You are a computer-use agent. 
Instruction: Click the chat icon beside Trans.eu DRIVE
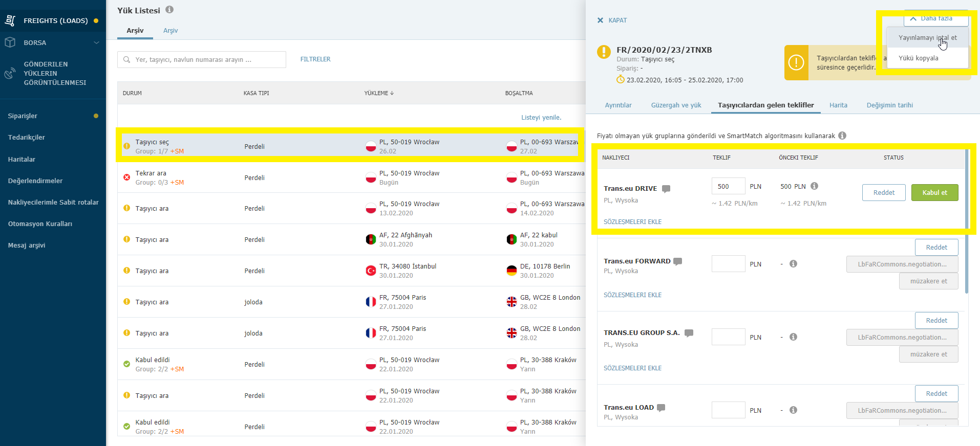pyautogui.click(x=666, y=189)
